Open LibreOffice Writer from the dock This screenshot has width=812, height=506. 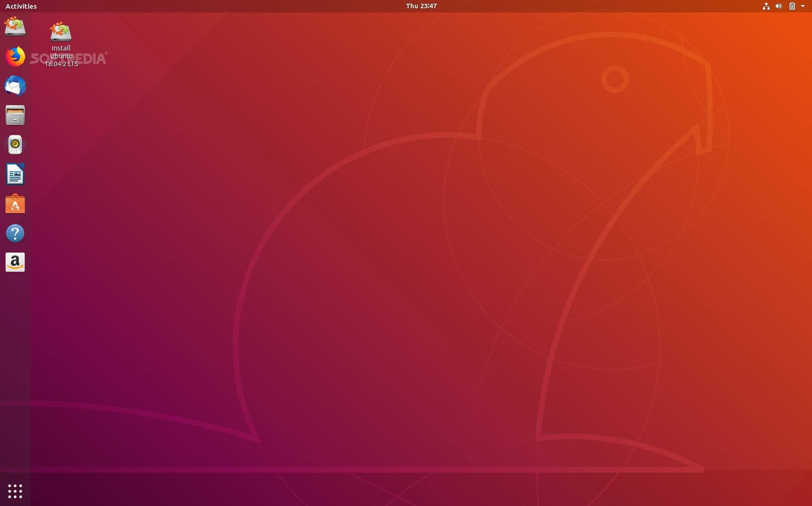[x=15, y=174]
